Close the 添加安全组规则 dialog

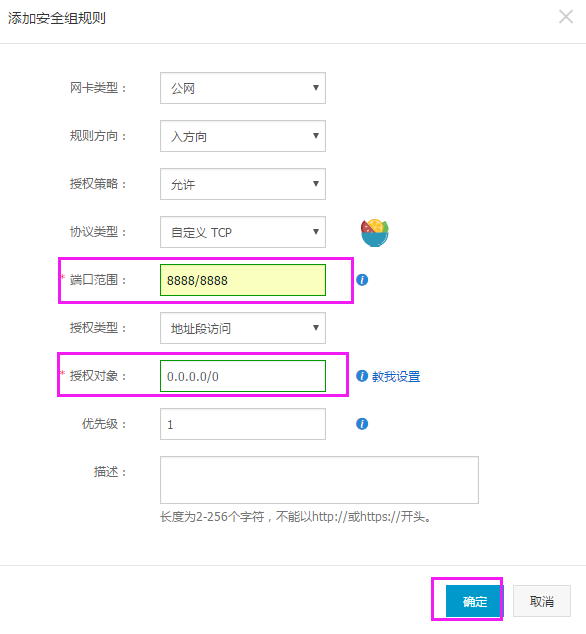[x=566, y=17]
